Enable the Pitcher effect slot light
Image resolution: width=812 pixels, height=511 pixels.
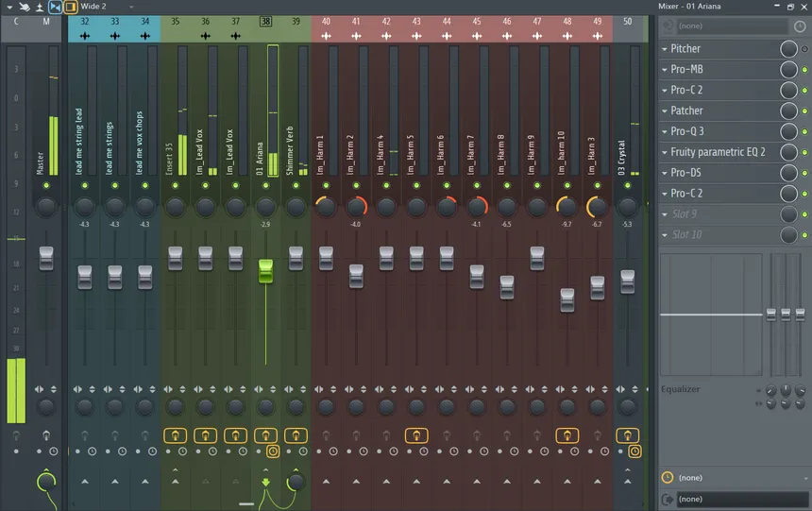click(804, 49)
